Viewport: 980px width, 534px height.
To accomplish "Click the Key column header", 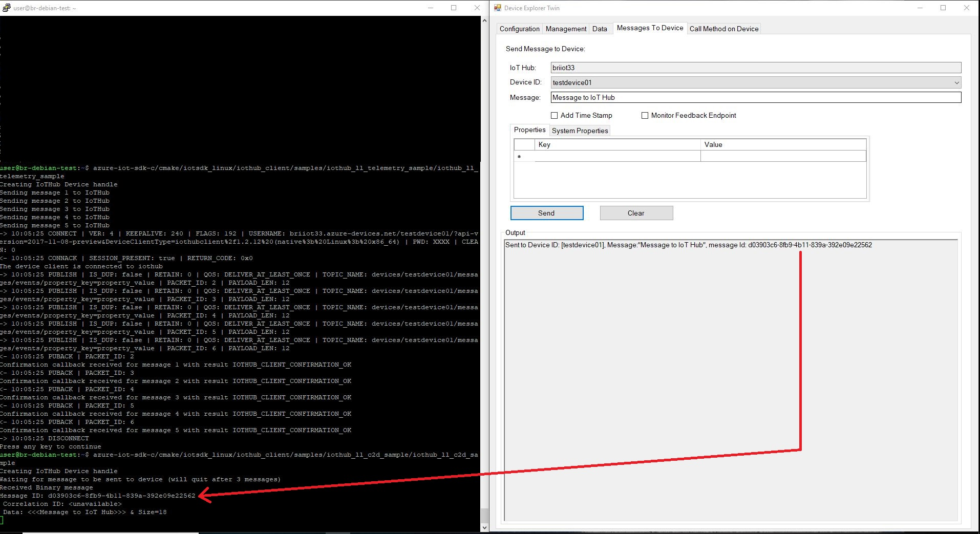I will 617,144.
